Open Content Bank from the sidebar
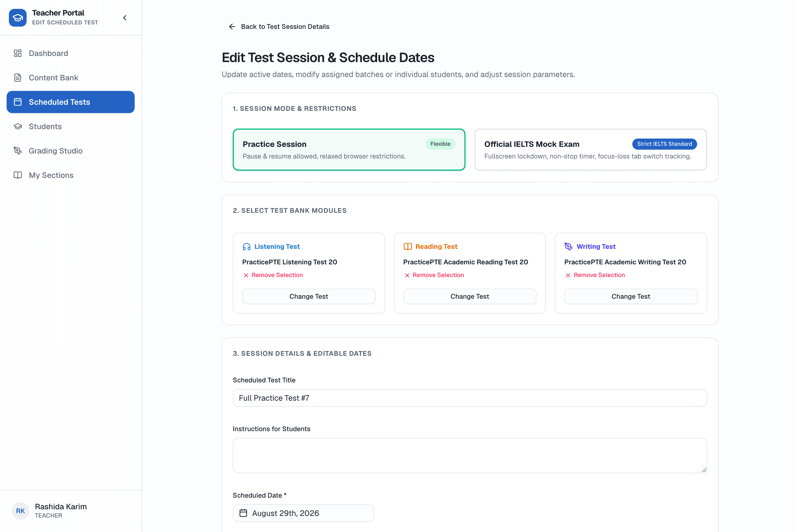Image resolution: width=798 pixels, height=532 pixels. pos(71,78)
